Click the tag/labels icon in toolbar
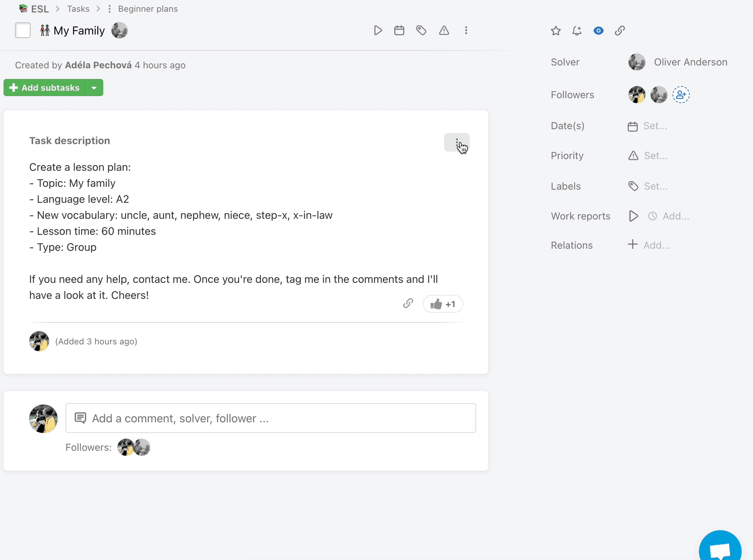Viewport: 753px width, 560px height. pos(421,30)
